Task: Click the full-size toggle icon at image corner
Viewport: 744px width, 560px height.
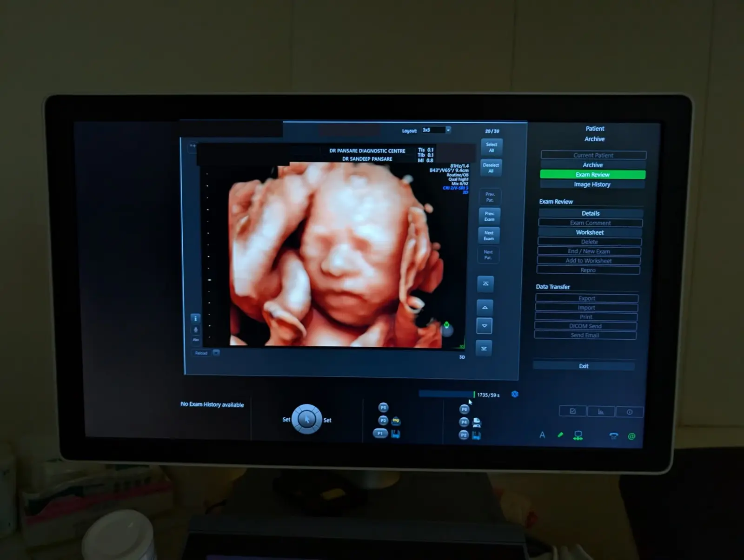Action: pos(193,146)
